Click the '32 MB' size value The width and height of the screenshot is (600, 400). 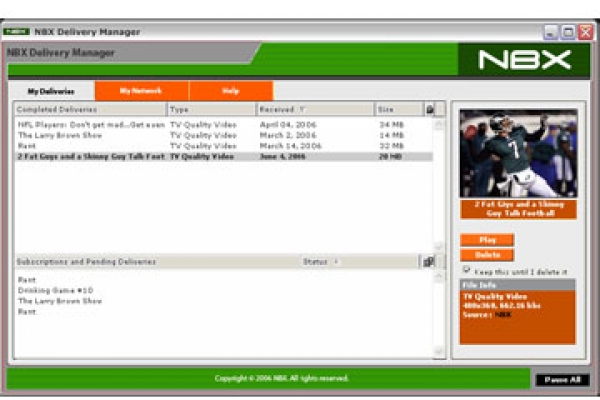[391, 146]
